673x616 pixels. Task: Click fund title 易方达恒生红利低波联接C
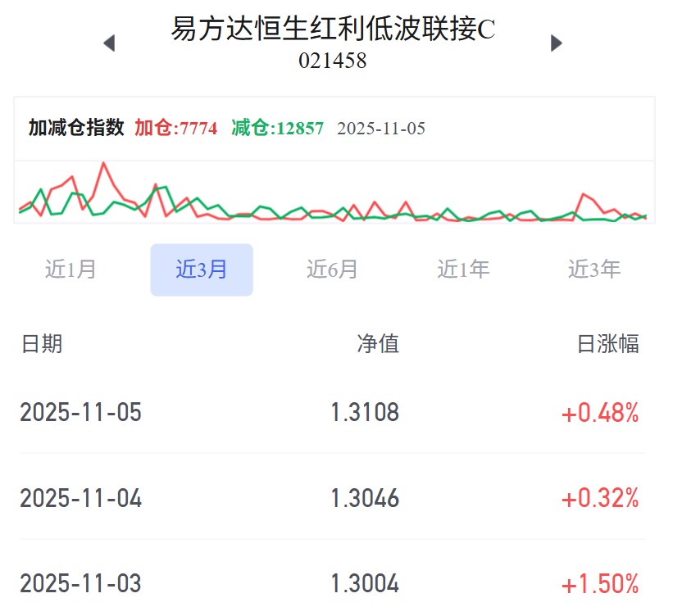coord(333,29)
